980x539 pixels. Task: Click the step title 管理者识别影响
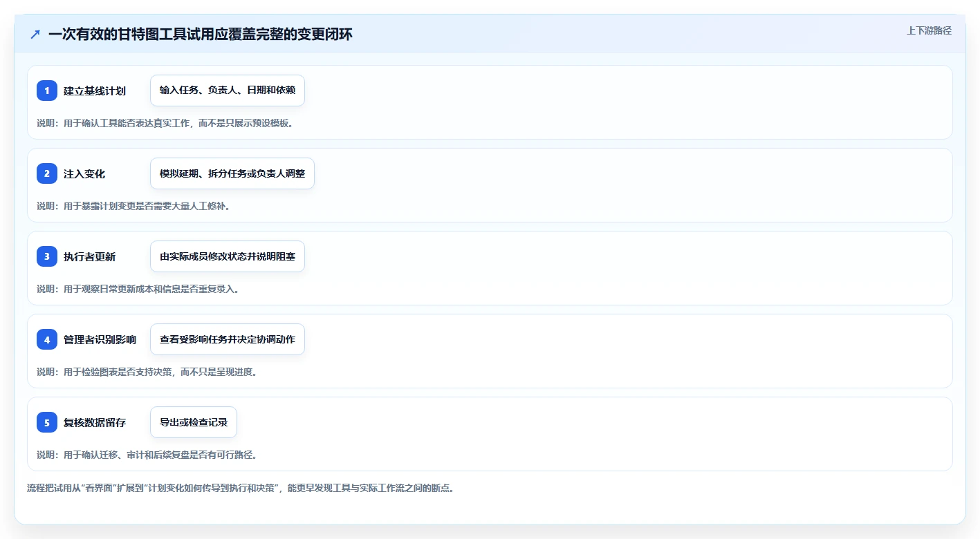[100, 339]
